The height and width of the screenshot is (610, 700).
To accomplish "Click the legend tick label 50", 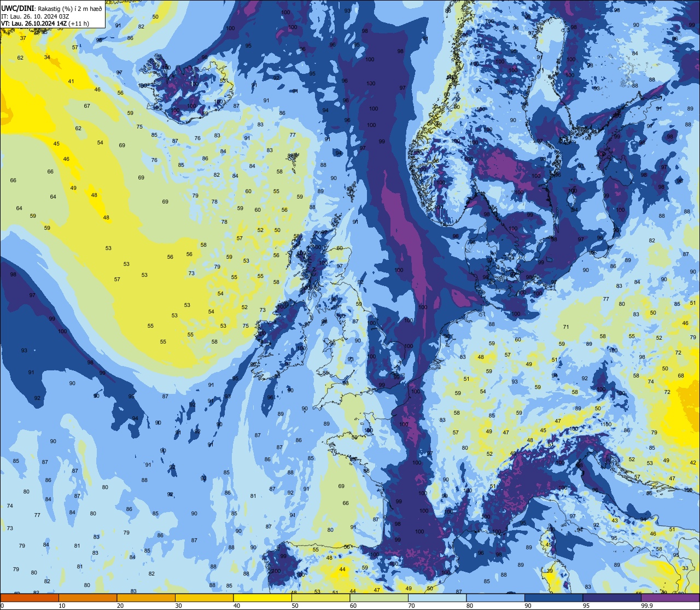I will (x=295, y=606).
